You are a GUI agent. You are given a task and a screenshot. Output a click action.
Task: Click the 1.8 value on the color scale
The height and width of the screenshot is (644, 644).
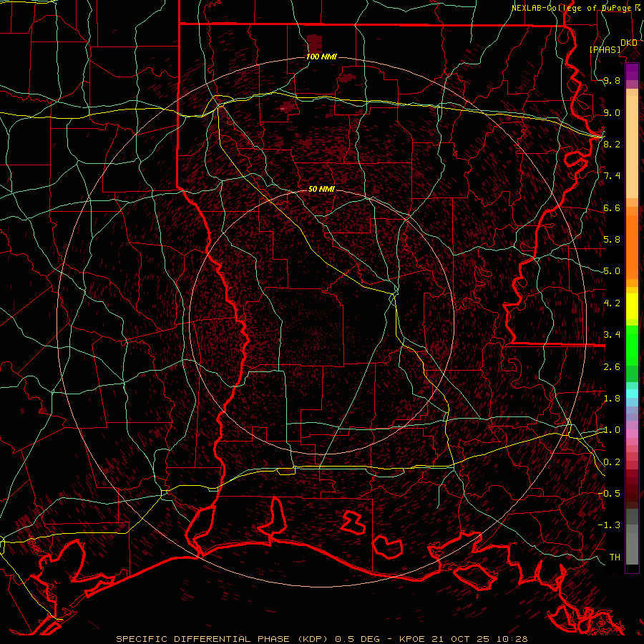612,398
